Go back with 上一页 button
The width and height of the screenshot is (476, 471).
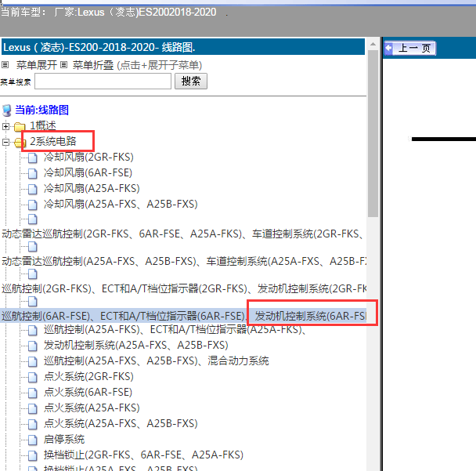[x=409, y=48]
